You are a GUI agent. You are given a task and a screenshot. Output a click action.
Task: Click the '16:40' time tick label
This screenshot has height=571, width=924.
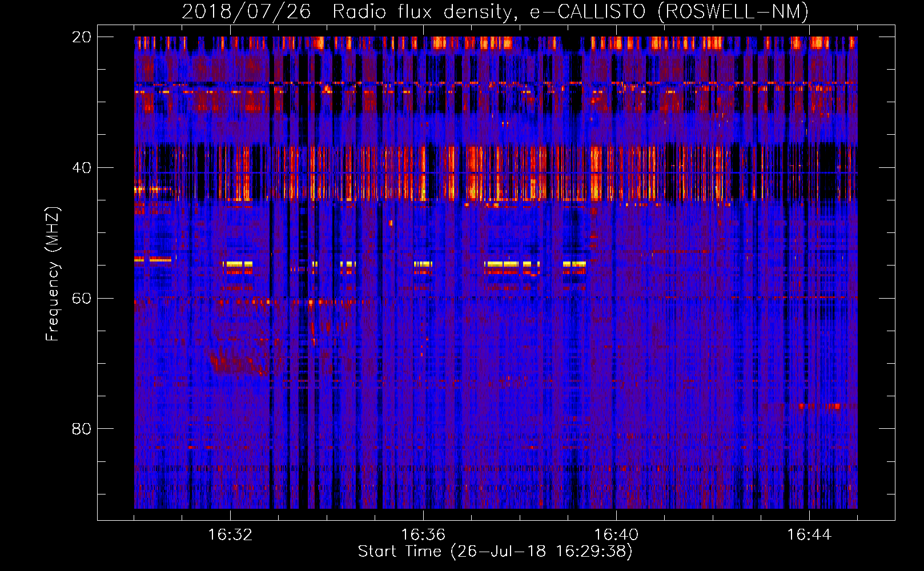[616, 535]
